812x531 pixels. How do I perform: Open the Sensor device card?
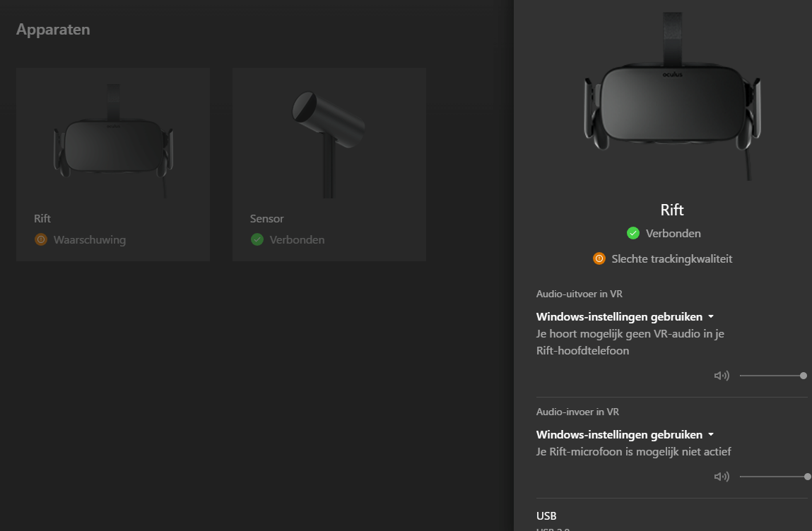(x=329, y=164)
